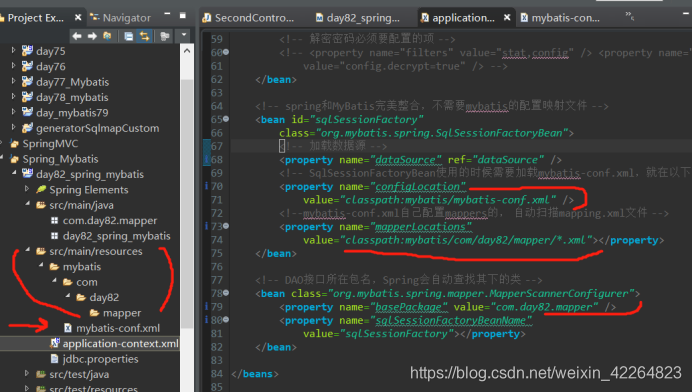Collapse the sqlSessionFactory bean at line 65
Viewport: 692px width, 392px height.
tap(226, 119)
